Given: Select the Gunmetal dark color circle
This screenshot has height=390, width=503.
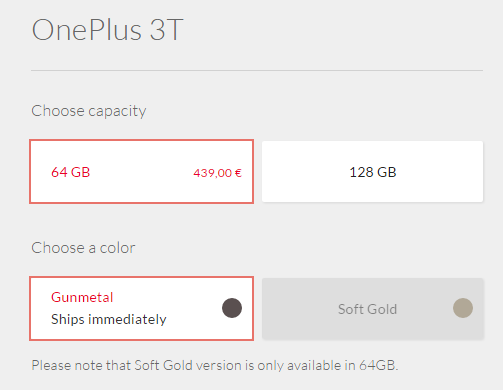Looking at the screenshot, I should pos(232,308).
